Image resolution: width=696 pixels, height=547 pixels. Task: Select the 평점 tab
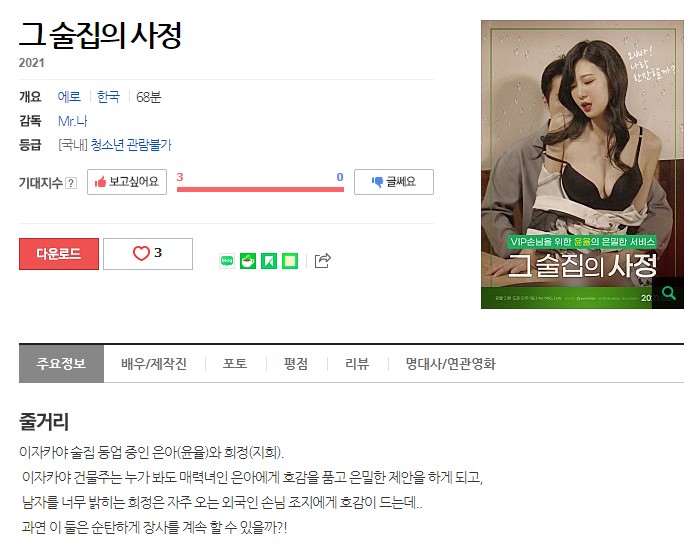pos(296,364)
